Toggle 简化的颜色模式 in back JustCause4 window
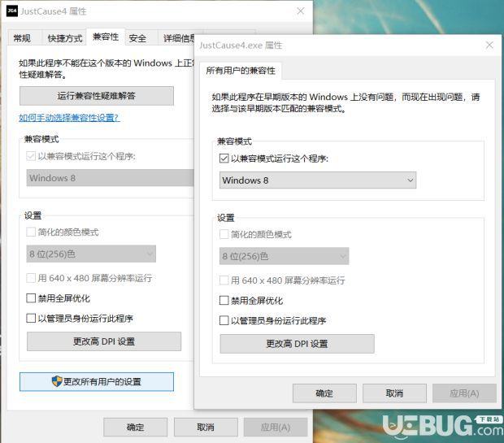Viewport: 504px width, 443px height. (31, 232)
